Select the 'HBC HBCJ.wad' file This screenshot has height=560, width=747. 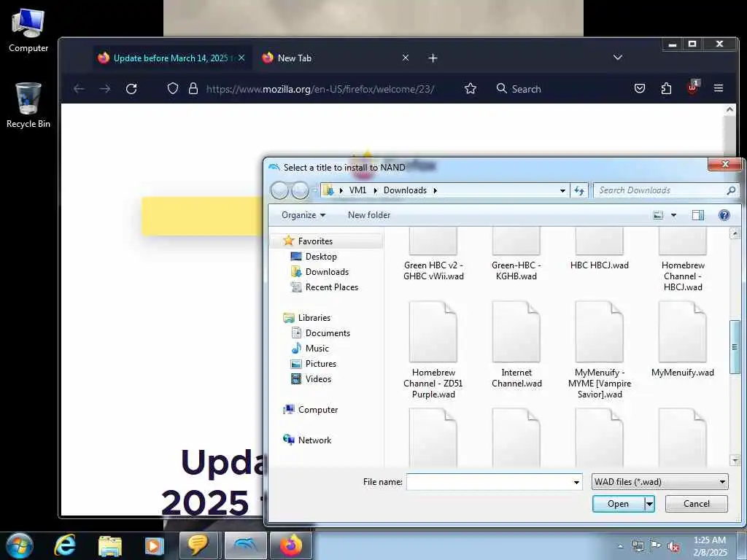point(600,249)
